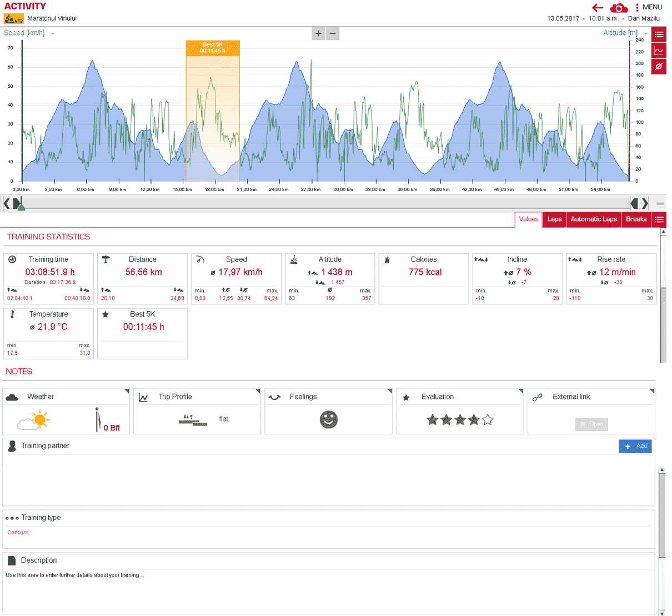
Task: Click the red back arrow icon
Action: [598, 8]
